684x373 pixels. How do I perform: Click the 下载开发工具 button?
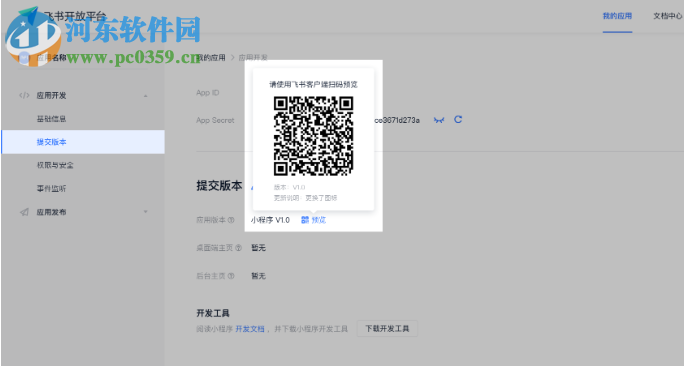click(x=387, y=329)
